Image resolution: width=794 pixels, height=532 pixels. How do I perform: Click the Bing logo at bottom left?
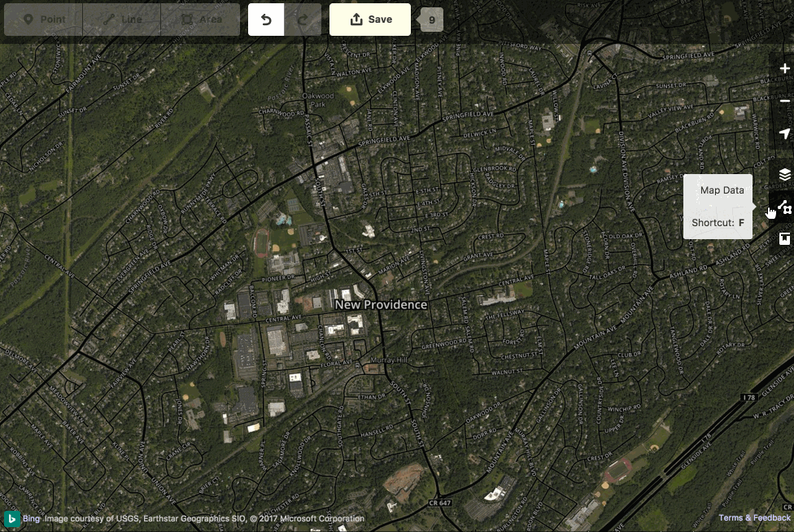pos(10,518)
